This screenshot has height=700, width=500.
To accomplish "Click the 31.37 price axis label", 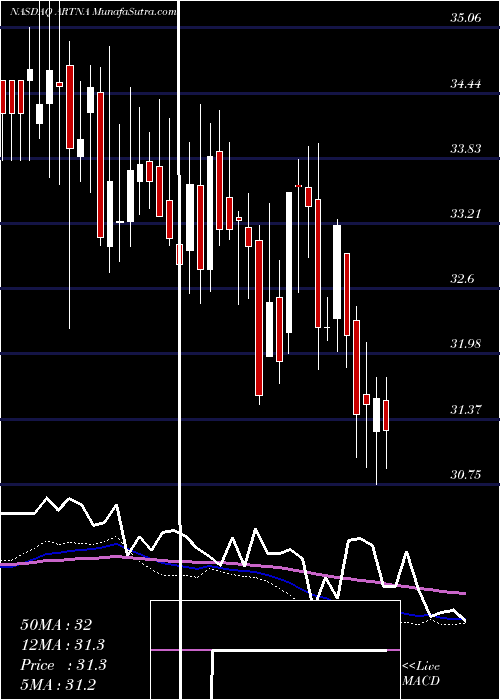I will [466, 409].
